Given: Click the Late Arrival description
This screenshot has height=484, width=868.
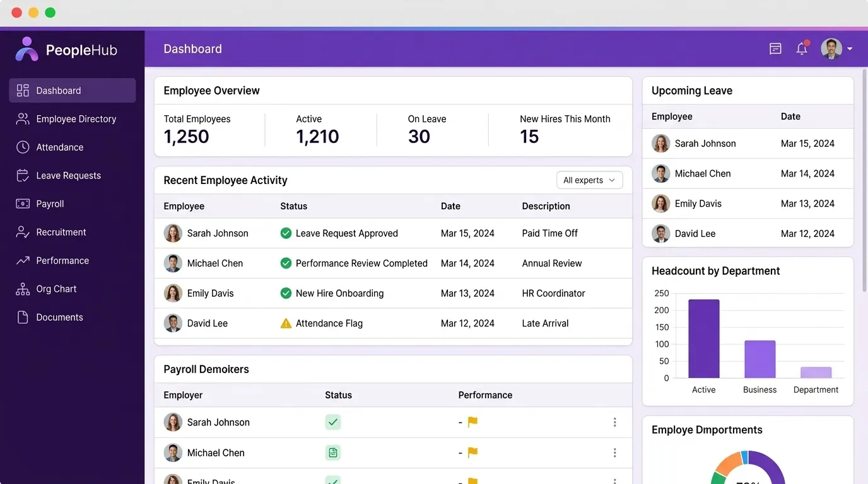Looking at the screenshot, I should pos(545,323).
